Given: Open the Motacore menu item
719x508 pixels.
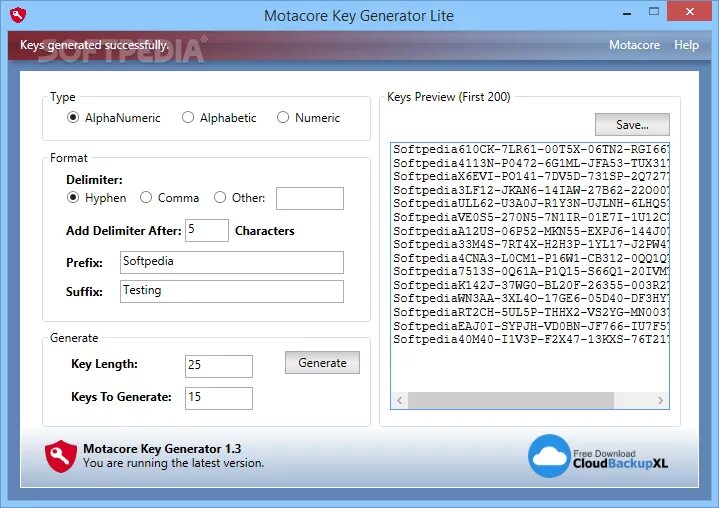Looking at the screenshot, I should click(x=634, y=45).
